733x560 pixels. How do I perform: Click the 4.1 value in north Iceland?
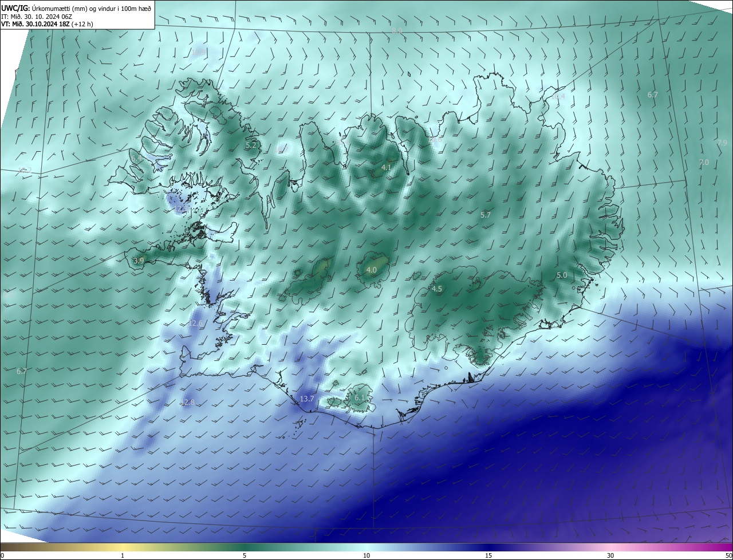386,167
